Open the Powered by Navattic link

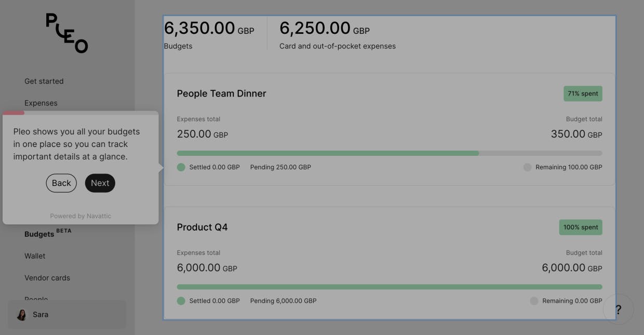(81, 216)
